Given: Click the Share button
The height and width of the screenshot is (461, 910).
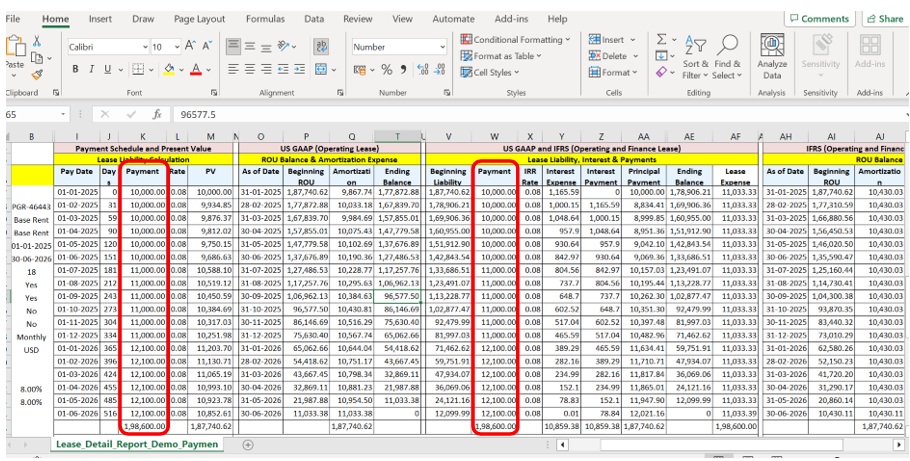Looking at the screenshot, I should tap(884, 18).
